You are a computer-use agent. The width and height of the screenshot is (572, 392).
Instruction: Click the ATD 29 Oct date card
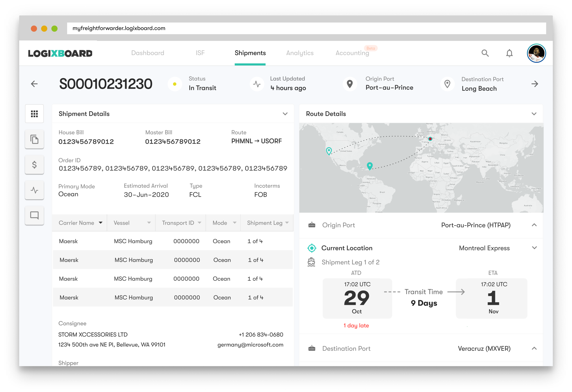(x=357, y=298)
